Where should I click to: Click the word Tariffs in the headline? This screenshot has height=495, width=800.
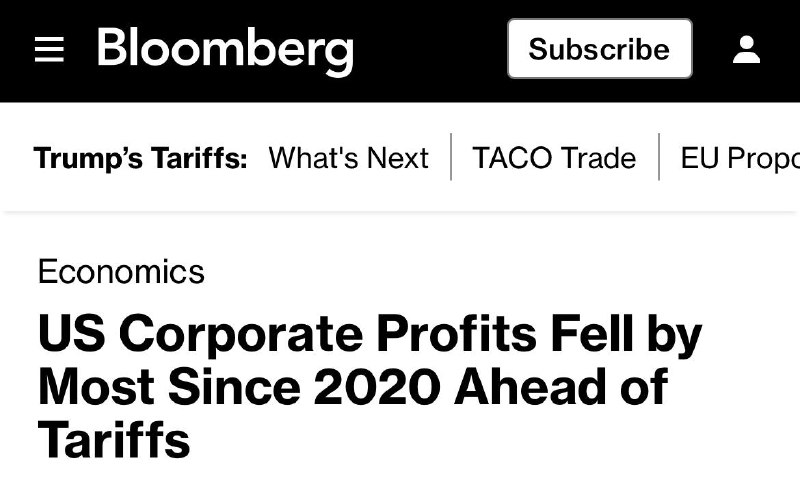coord(114,439)
